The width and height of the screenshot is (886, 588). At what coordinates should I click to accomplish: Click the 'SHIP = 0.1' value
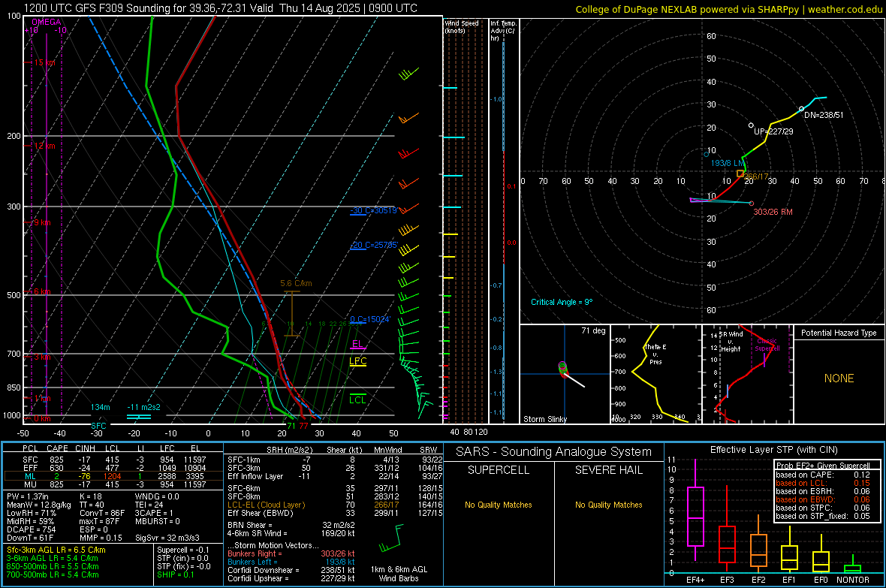point(175,574)
